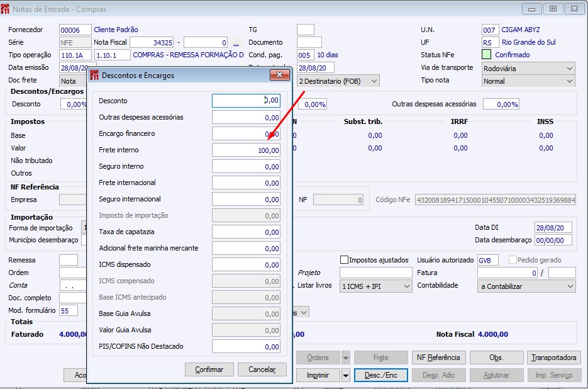Close the Descontos e Encargos dialog

tap(280, 75)
